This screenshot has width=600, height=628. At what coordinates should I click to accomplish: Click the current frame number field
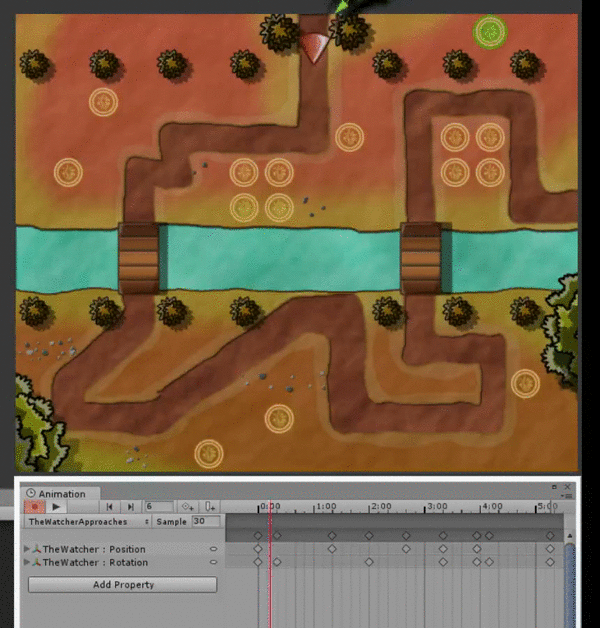(158, 507)
